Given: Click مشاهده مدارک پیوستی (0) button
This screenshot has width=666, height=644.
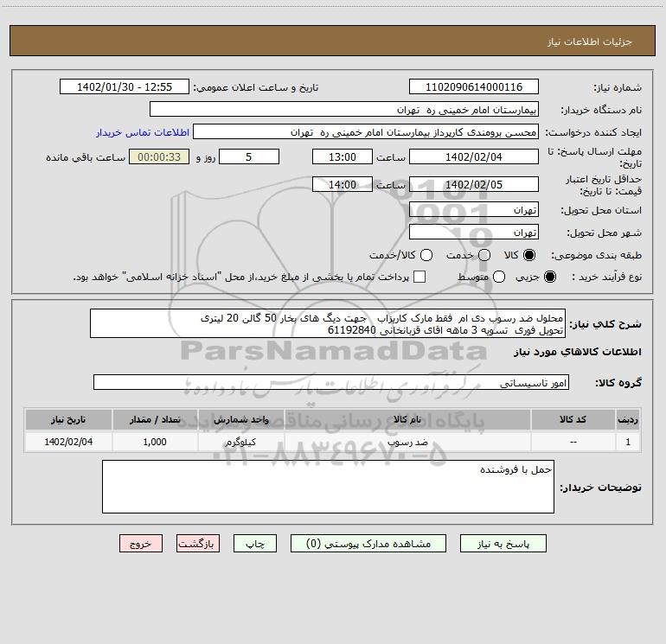Looking at the screenshot, I should tap(368, 544).
